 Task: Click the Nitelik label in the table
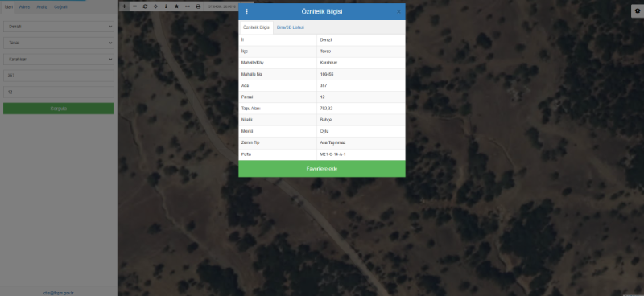247,120
